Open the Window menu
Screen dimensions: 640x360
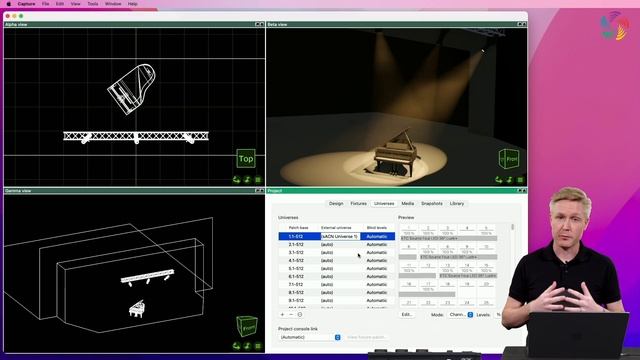coord(113,4)
